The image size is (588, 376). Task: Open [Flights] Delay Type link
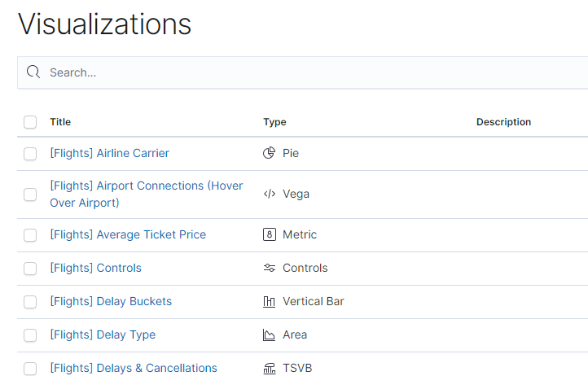103,334
